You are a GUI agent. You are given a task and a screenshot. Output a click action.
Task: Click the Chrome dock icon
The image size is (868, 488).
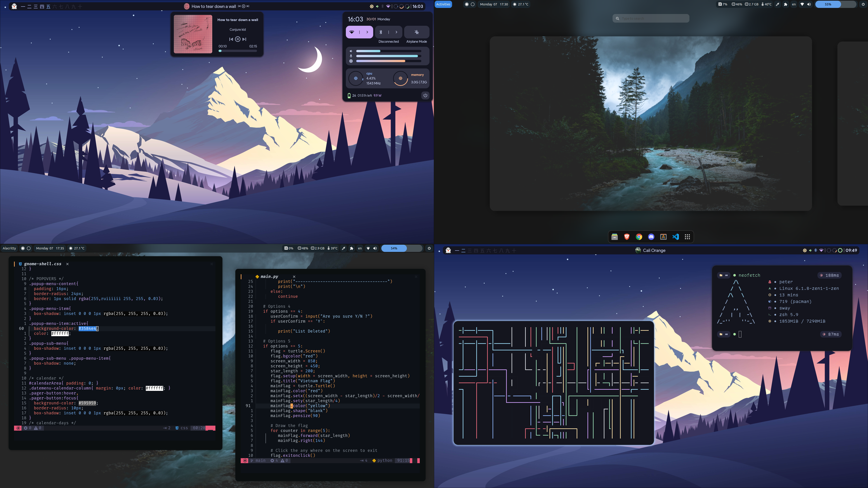639,237
